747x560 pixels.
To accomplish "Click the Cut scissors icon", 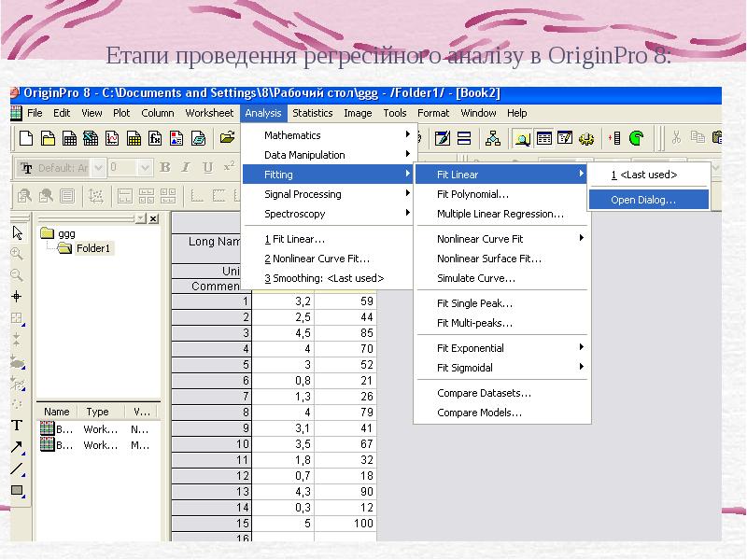I will (676, 138).
